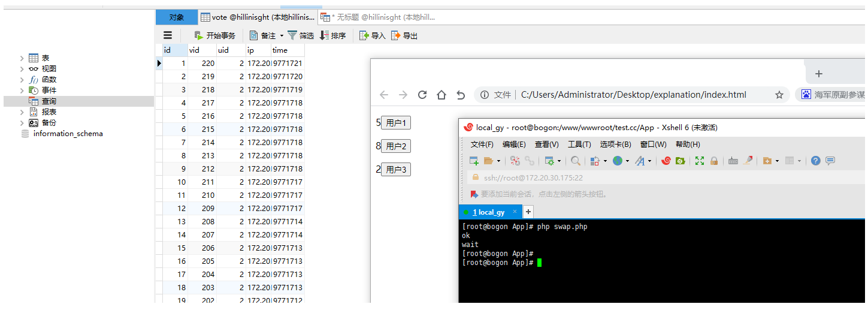
Task: Click the 用户2 vote button
Action: [396, 146]
